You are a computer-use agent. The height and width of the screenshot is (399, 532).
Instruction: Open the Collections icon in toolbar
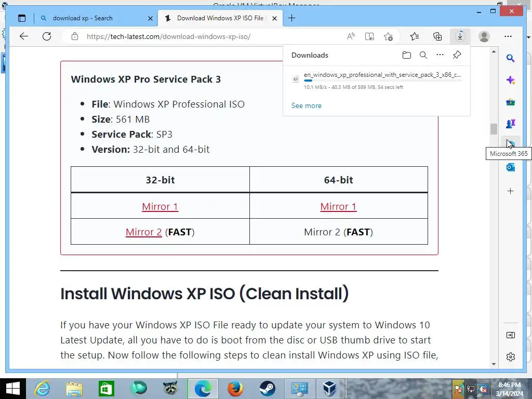point(437,36)
